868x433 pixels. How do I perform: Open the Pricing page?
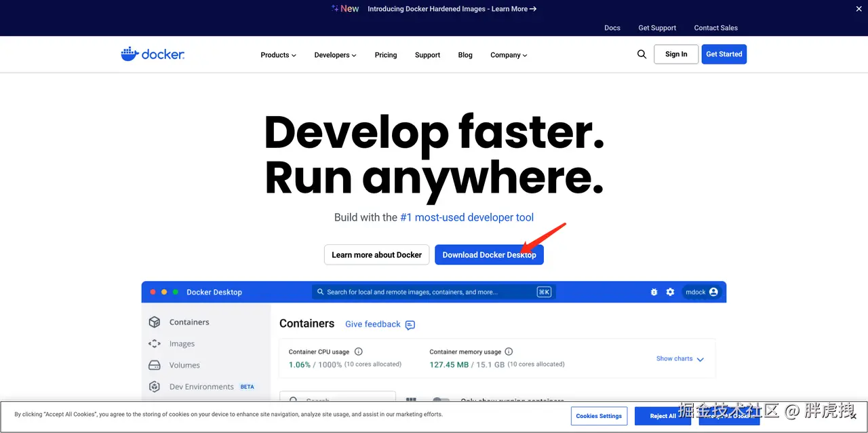386,55
